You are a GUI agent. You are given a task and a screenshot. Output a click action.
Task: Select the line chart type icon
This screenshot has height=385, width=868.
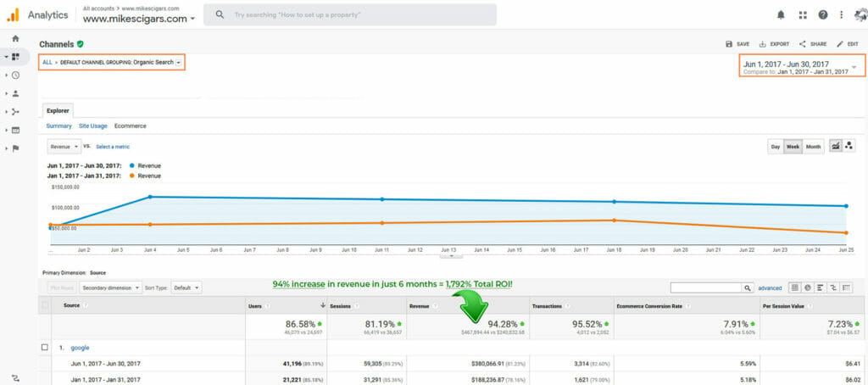tap(835, 146)
